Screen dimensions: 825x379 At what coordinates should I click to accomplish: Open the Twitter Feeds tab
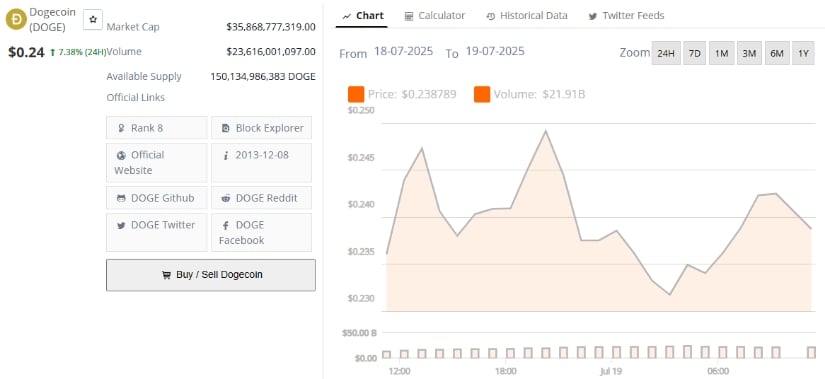click(626, 16)
